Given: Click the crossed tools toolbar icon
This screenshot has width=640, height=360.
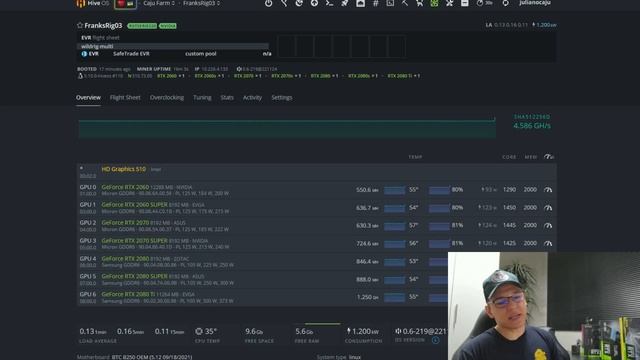Looking at the screenshot, I should [449, 3].
